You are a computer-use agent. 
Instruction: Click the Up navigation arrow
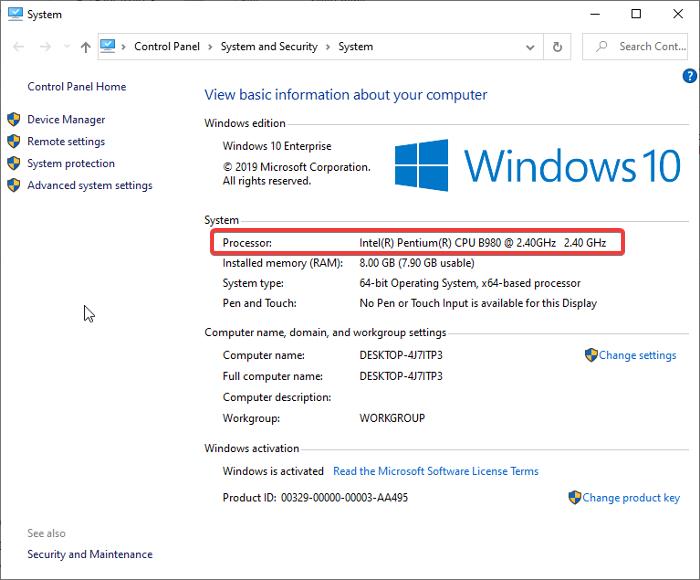pyautogui.click(x=85, y=47)
